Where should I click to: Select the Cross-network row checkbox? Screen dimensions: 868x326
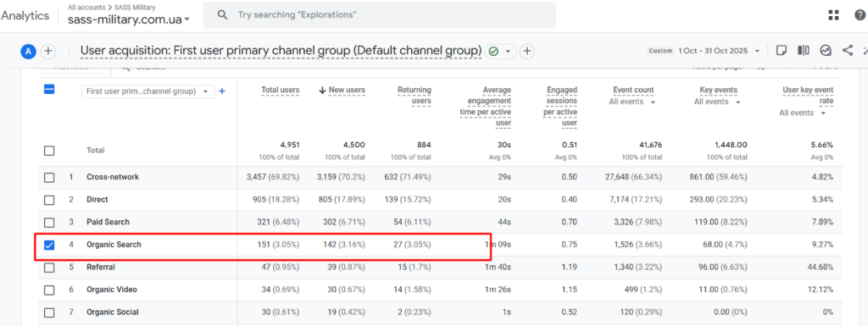pyautogui.click(x=49, y=177)
